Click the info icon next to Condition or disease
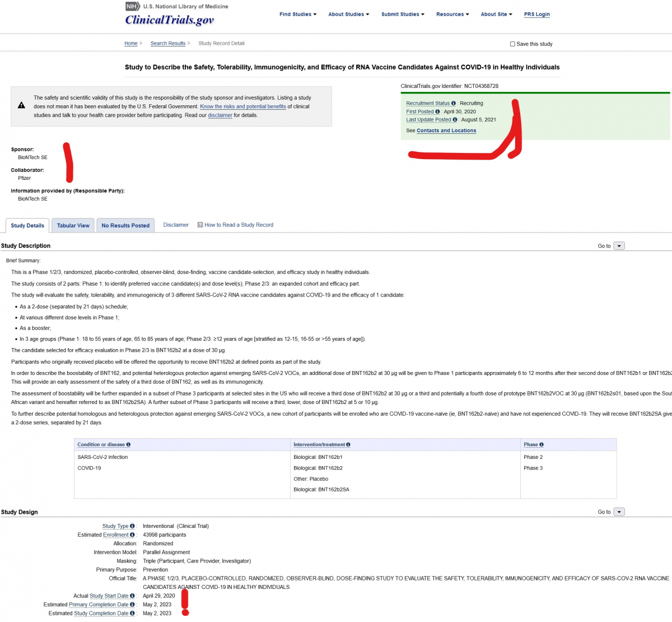672x622 pixels. click(128, 444)
